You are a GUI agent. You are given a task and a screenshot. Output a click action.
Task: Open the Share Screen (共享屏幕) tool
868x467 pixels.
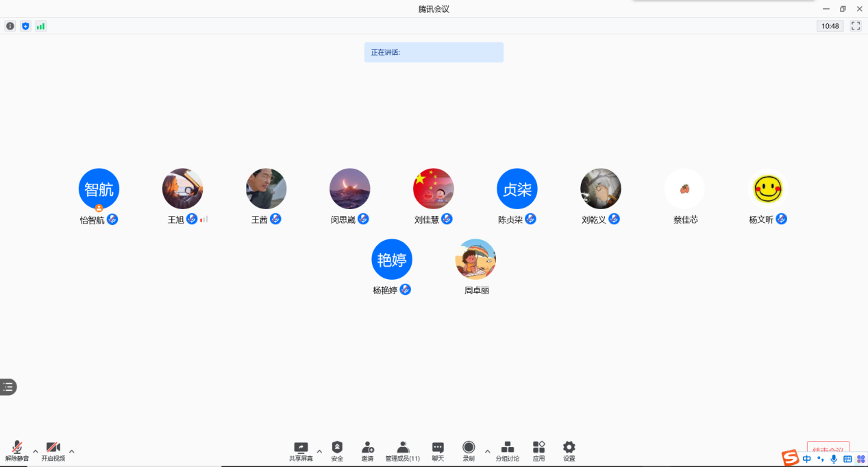pyautogui.click(x=301, y=451)
